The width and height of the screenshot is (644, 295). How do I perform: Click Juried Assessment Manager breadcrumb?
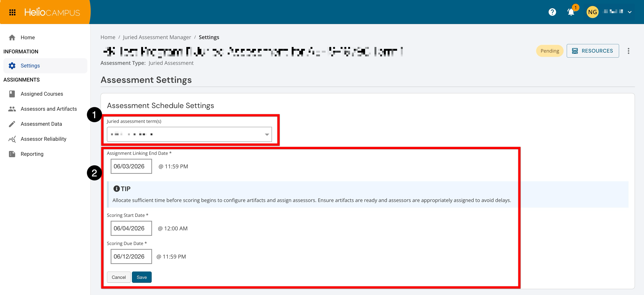point(157,37)
